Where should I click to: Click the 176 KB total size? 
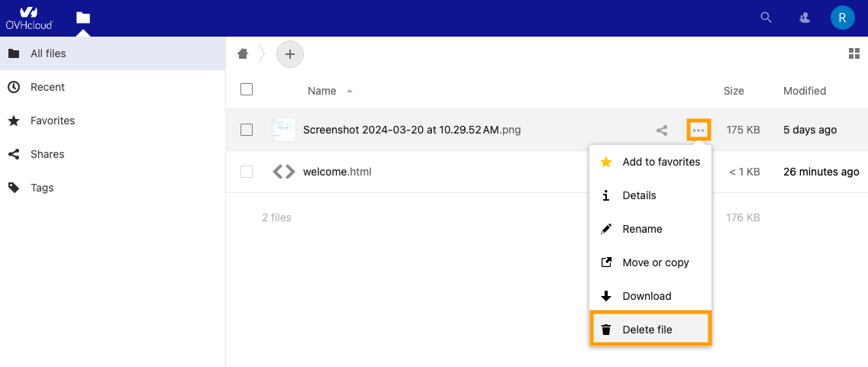pyautogui.click(x=743, y=217)
